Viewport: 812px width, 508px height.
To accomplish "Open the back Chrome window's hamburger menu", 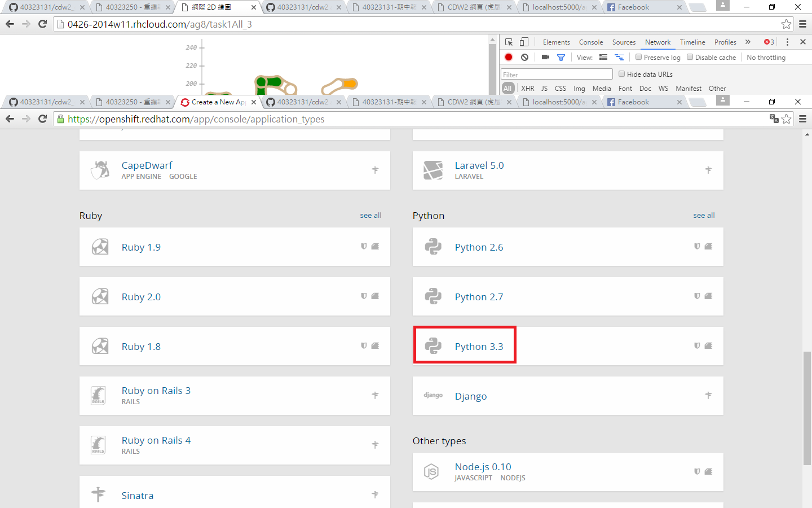I will (803, 24).
